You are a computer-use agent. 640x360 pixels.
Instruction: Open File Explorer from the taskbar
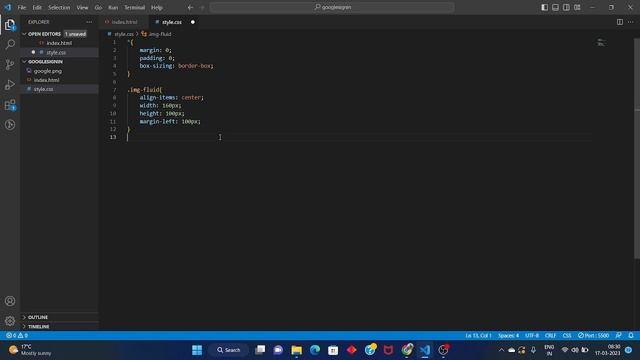296,350
